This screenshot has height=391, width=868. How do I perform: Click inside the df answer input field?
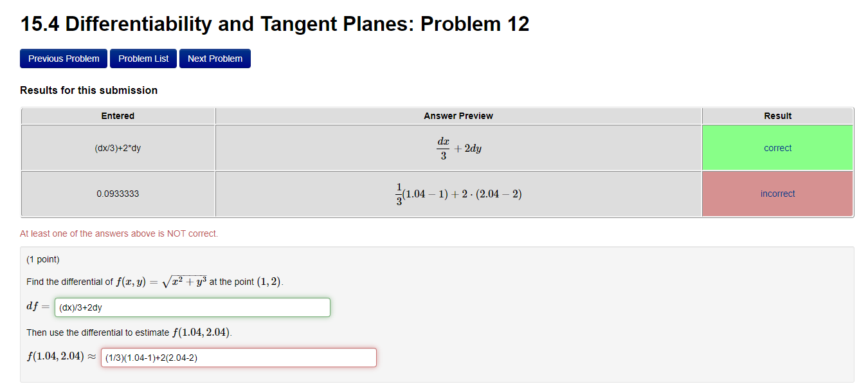[192, 307]
